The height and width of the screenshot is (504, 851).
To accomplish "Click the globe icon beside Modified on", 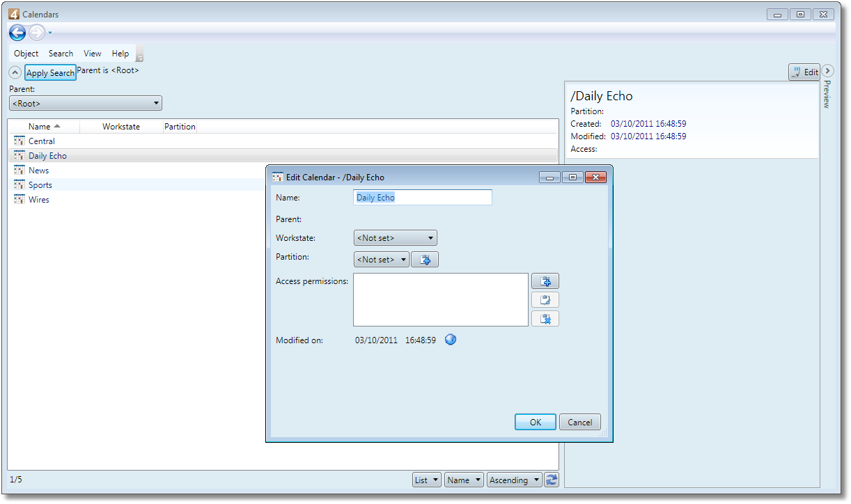I will tap(451, 340).
